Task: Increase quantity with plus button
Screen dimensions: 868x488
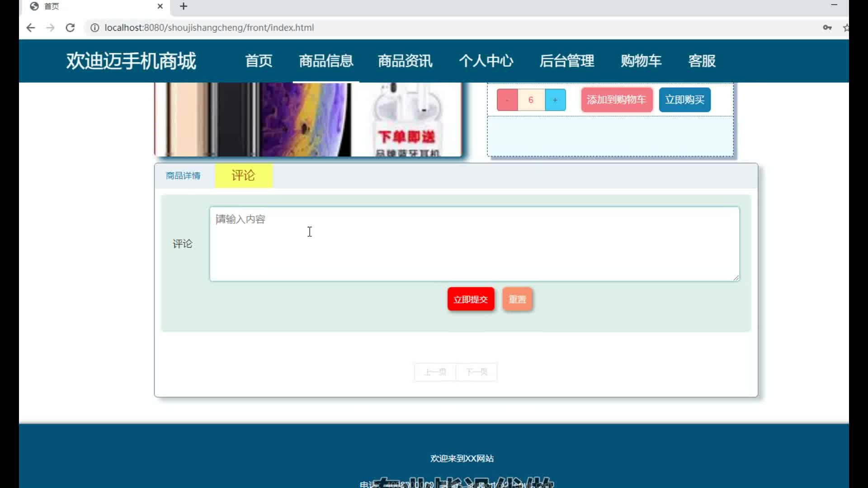Action: tap(555, 100)
